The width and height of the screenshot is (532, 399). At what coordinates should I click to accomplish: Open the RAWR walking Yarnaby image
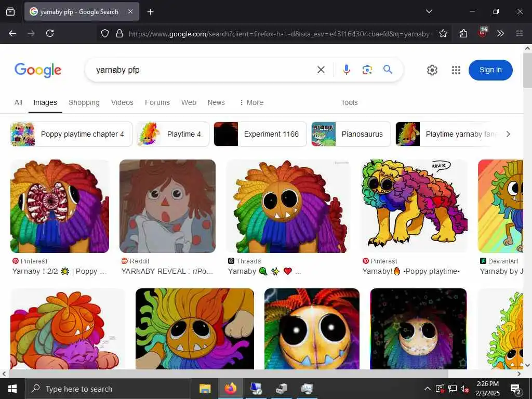click(x=414, y=206)
